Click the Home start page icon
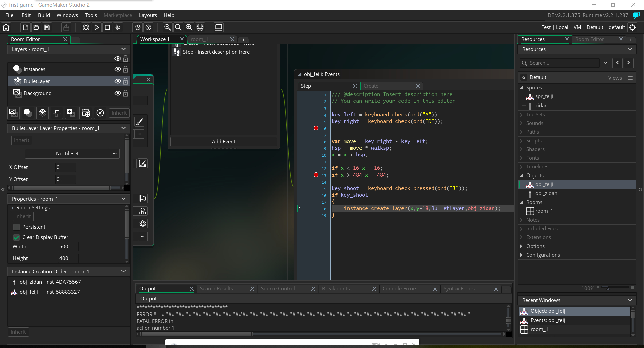644x348 pixels. (6, 27)
